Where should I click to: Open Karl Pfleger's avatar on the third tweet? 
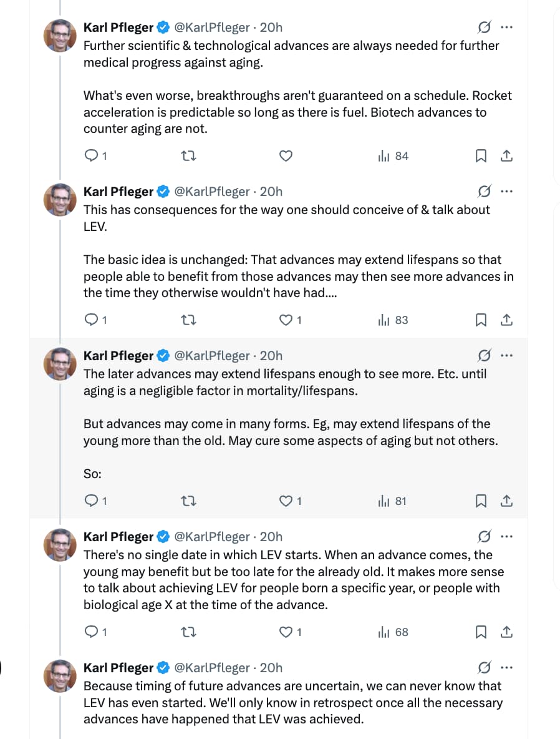(x=60, y=363)
